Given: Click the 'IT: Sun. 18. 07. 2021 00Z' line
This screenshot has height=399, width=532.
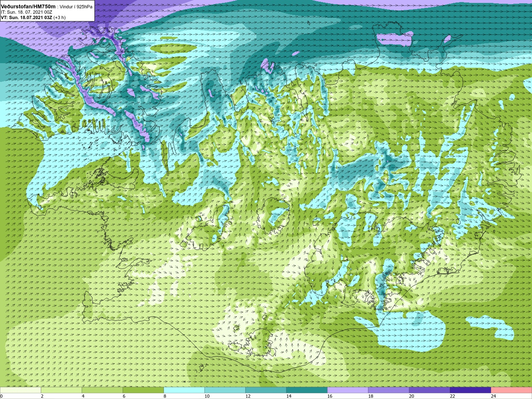Looking at the screenshot, I should coord(27,12).
